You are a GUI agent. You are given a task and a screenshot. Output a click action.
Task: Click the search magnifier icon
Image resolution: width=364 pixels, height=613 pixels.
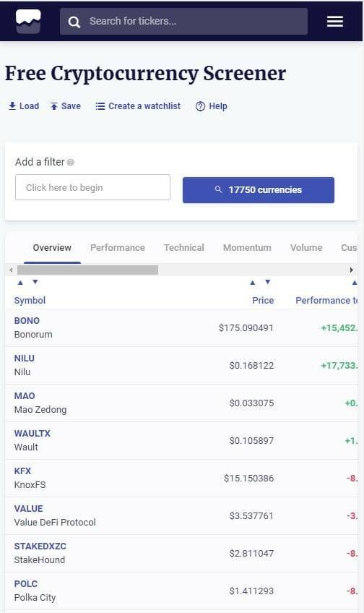click(74, 22)
